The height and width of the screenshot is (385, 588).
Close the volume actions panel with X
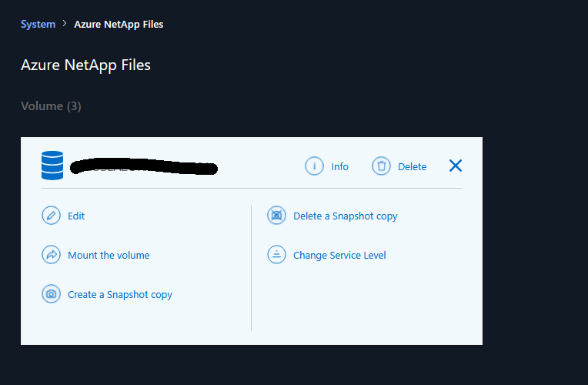[x=456, y=166]
